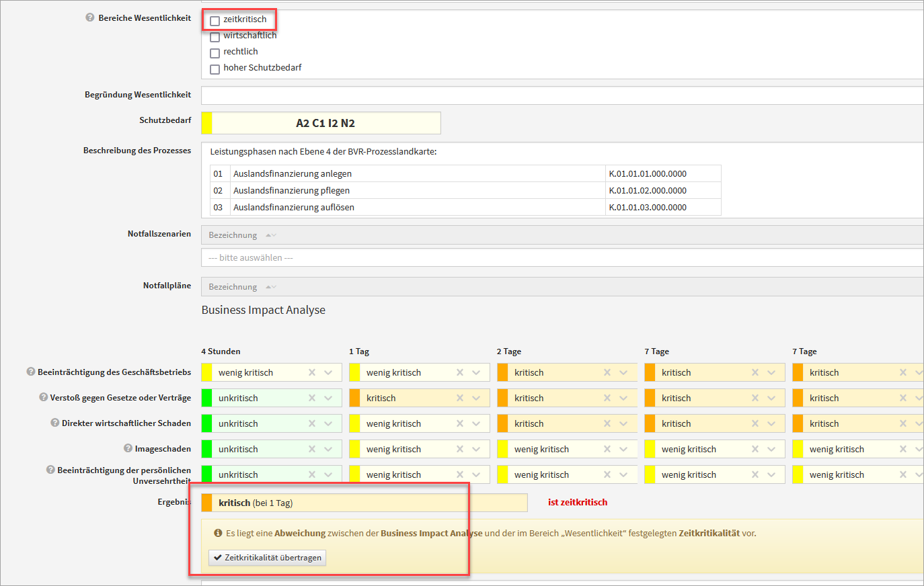Viewport: 924px width, 586px height.
Task: Open 1 Tag dropdown for Direkter wirtschaftlicher Schaden
Action: [476, 423]
